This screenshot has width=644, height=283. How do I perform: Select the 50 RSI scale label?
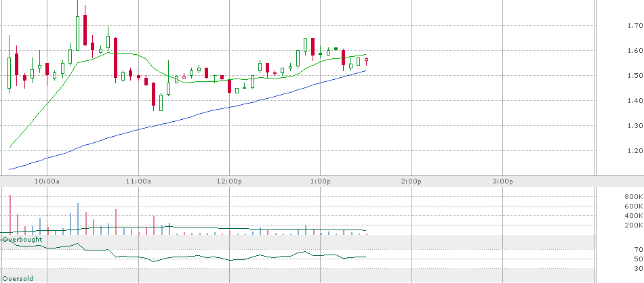(639, 259)
